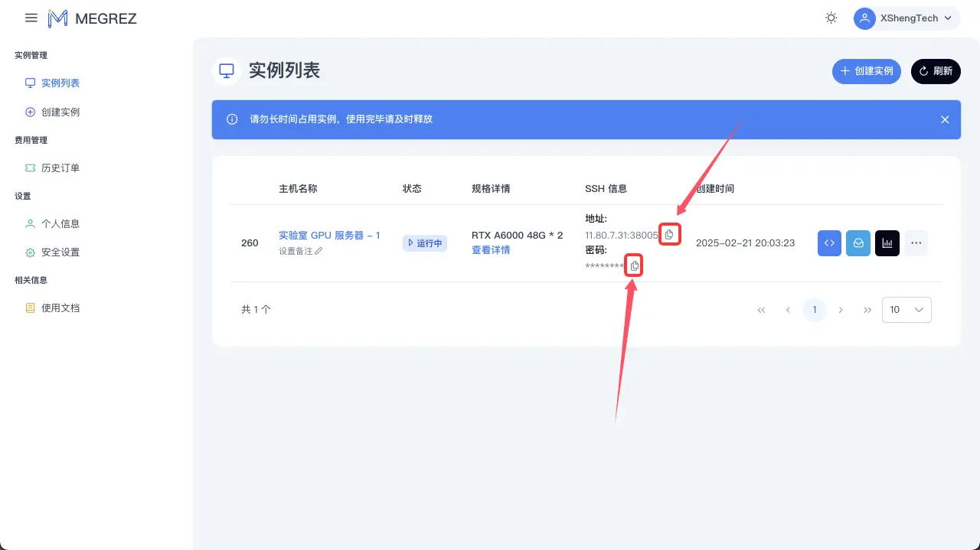Toggle light/dark theme with the sun icon
980x550 pixels.
coord(831,18)
